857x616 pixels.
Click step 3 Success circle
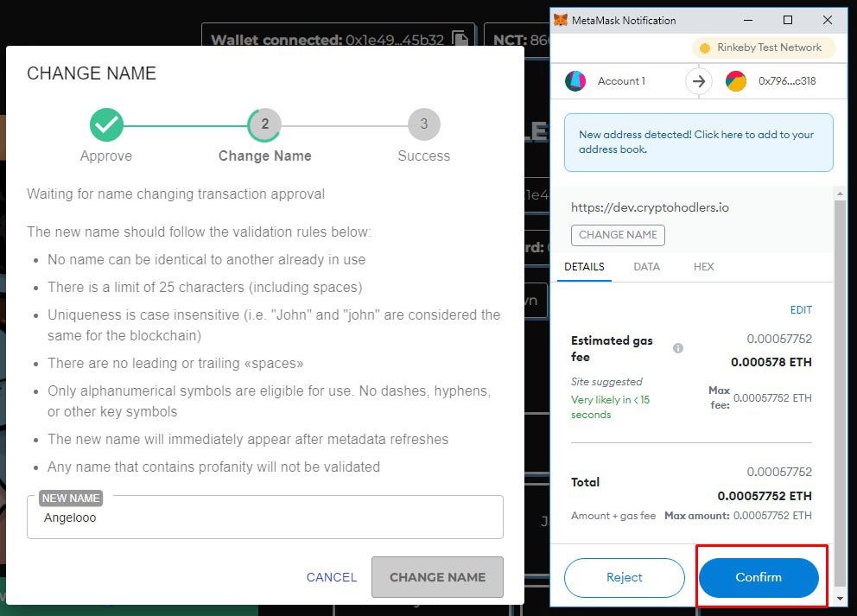coord(423,124)
